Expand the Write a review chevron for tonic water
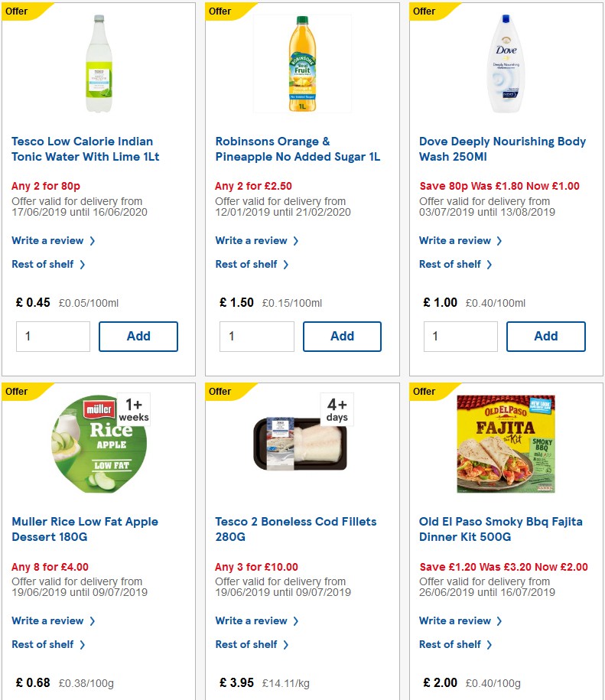 pos(89,240)
